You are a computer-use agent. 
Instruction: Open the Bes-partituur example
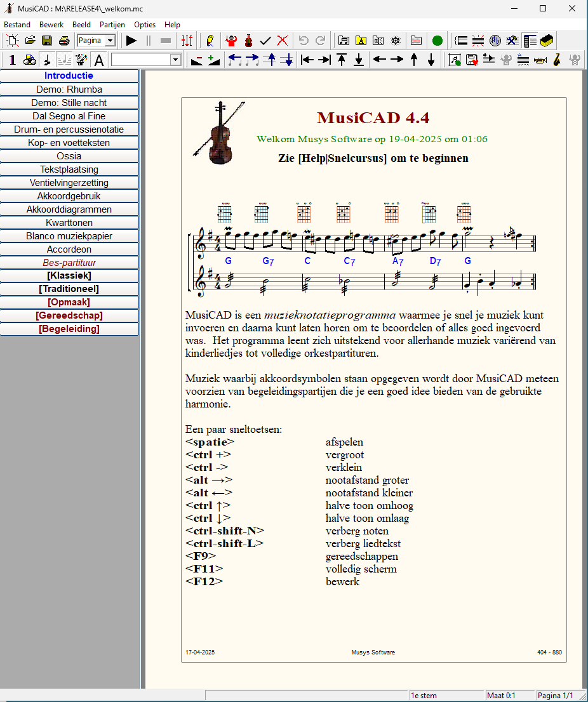[69, 262]
